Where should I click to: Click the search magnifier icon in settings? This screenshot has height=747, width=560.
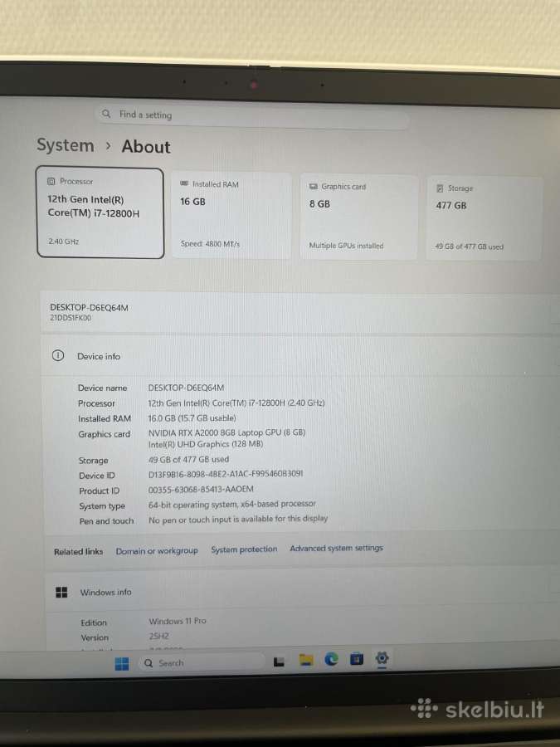tap(106, 114)
